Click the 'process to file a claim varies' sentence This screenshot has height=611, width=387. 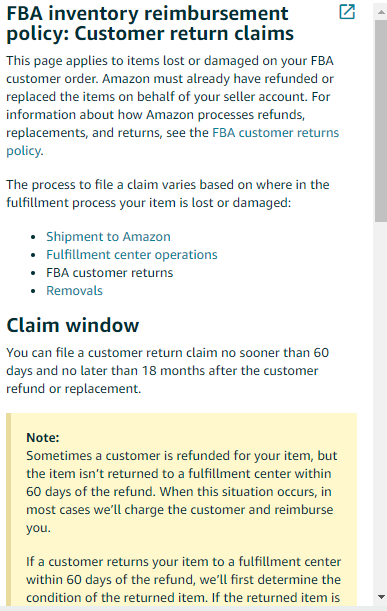click(x=168, y=194)
